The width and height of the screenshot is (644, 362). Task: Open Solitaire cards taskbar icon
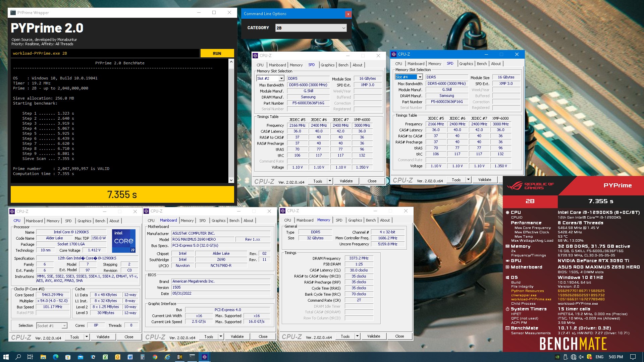[x=93, y=357]
